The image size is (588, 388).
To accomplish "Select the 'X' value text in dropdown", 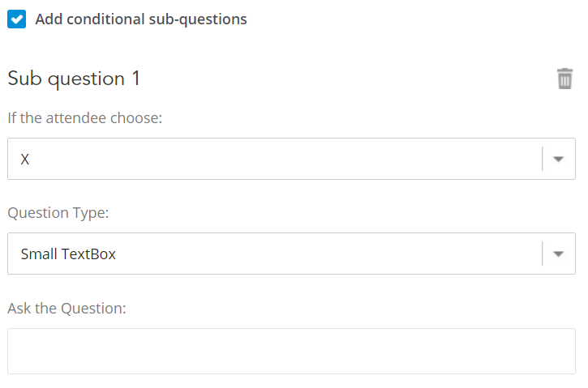I will [x=25, y=160].
